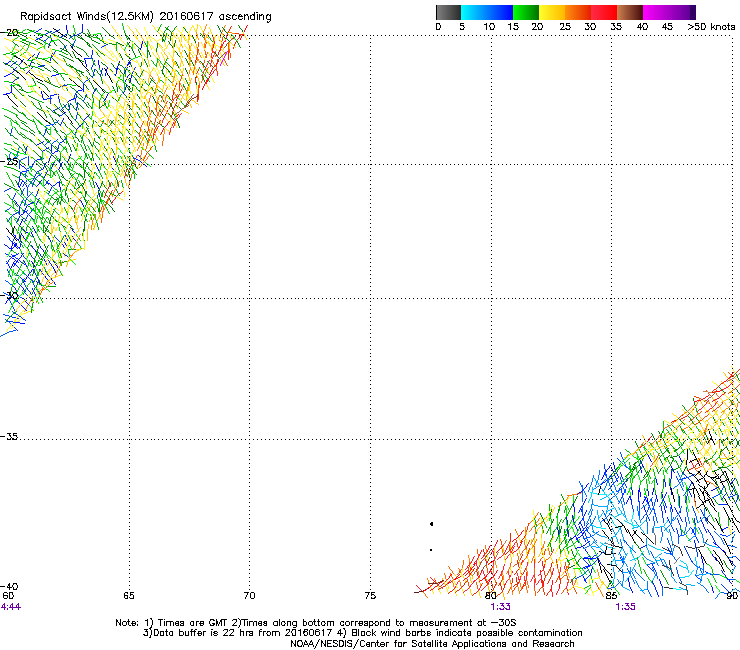Screen dimensions: 740x650
Task: Click the gray 0-5 knots color bar segment
Action: 448,12
